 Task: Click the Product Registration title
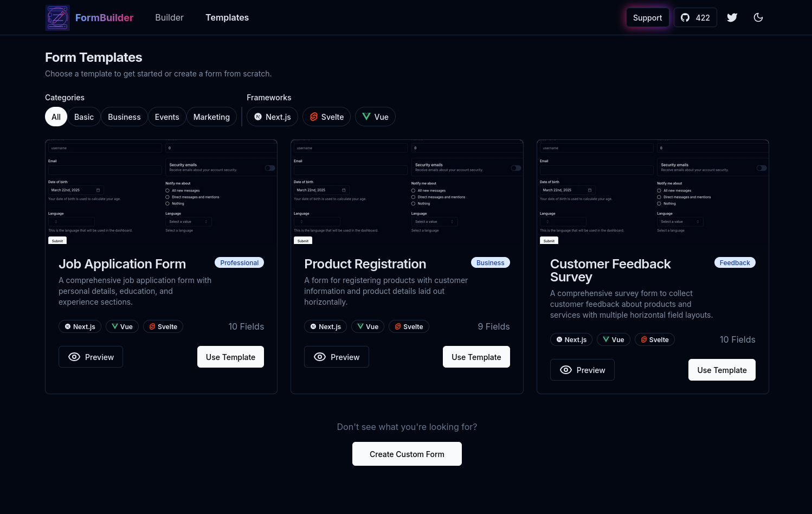(x=365, y=264)
